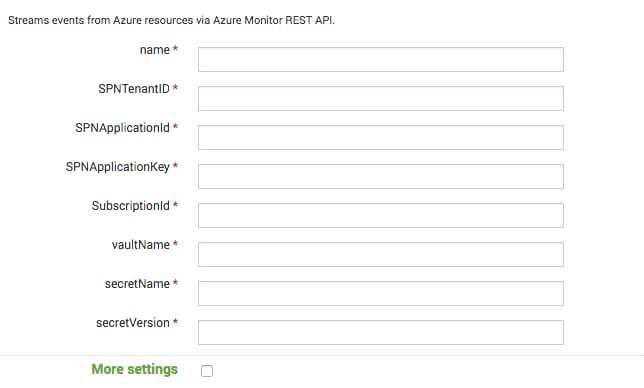Click the red asterisk beside secretVersion

point(175,322)
